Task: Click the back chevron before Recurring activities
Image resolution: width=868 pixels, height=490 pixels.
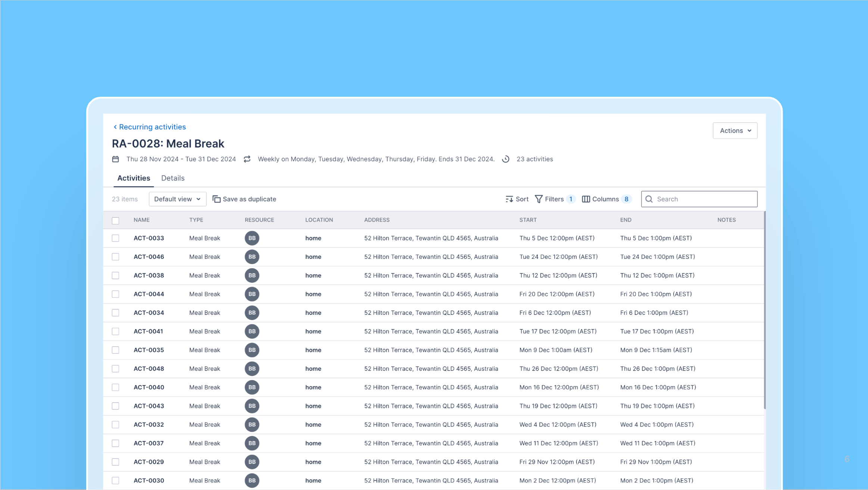Action: [x=115, y=127]
